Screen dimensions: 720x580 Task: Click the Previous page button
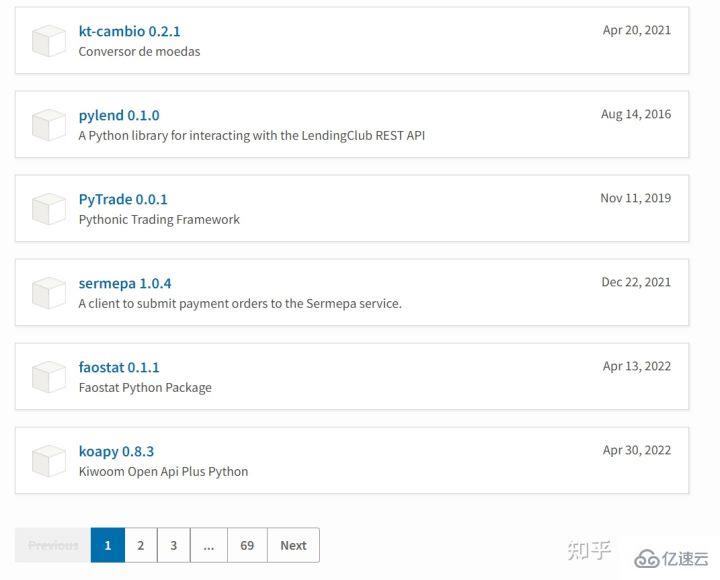click(x=53, y=545)
